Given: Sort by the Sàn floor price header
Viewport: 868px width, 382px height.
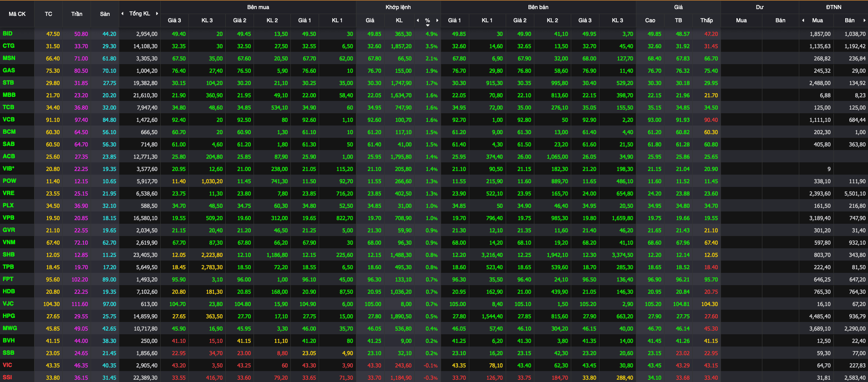Looking at the screenshot, I should click(105, 14).
